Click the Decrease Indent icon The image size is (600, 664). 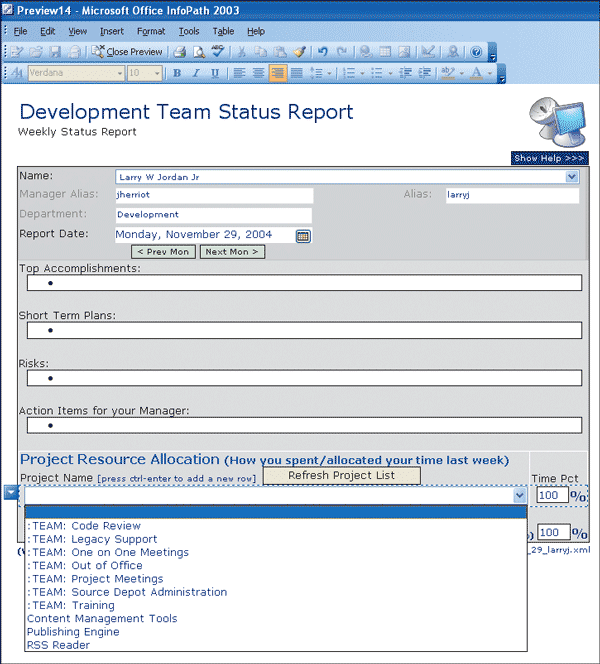pyautogui.click(x=405, y=73)
